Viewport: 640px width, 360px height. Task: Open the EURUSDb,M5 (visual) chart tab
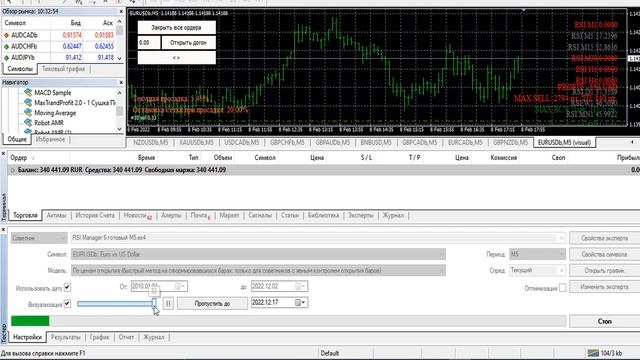pos(564,142)
